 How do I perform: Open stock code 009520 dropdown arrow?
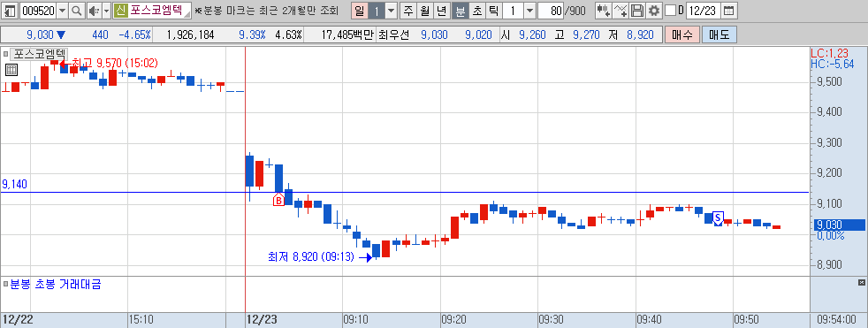click(x=62, y=10)
